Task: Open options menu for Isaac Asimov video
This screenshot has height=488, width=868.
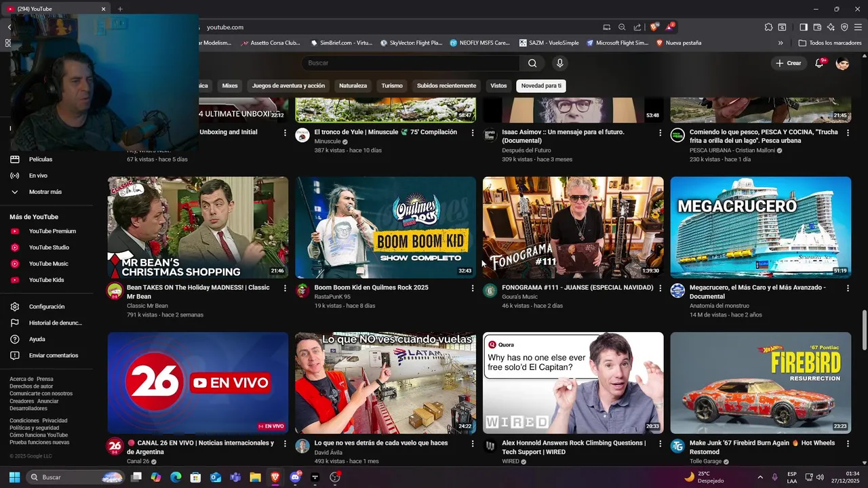Action: coord(660,133)
